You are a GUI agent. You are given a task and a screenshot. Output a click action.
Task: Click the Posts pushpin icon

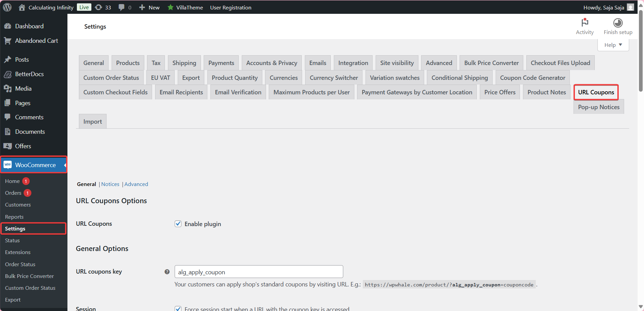point(7,59)
